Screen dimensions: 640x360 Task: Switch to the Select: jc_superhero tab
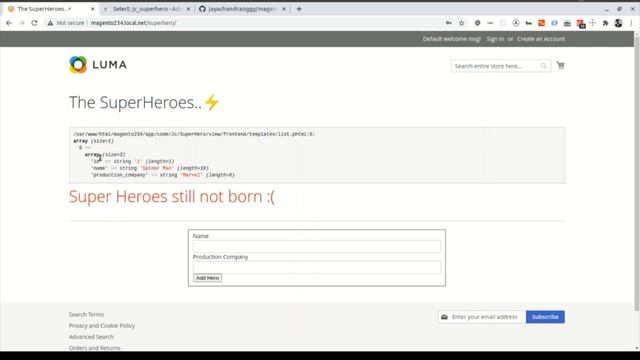147,9
